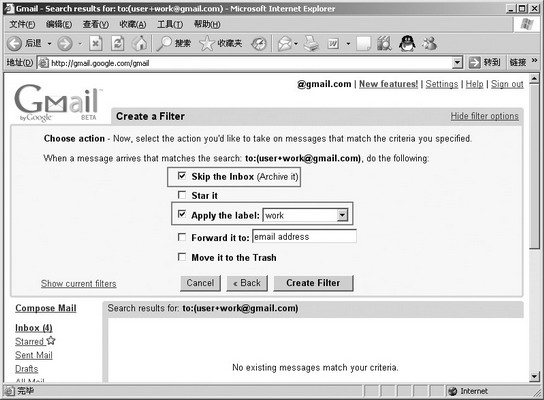The width and height of the screenshot is (544, 400).
Task: Open the Search magnifier toolbar icon
Action: [x=164, y=44]
